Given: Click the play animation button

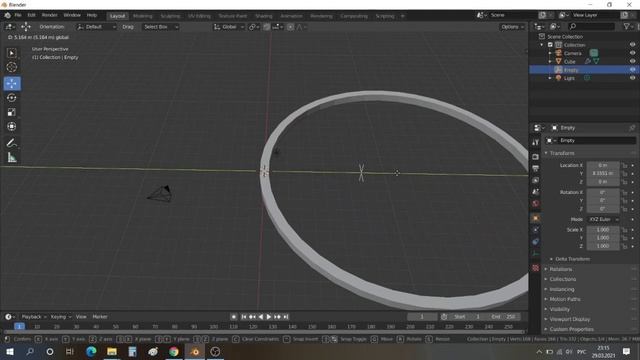Looking at the screenshot, I should (x=269, y=317).
